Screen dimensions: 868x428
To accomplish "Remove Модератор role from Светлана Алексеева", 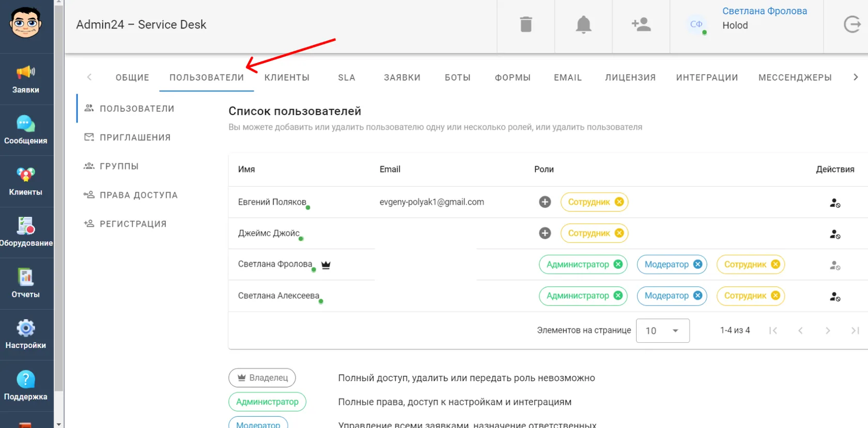I will pyautogui.click(x=698, y=295).
